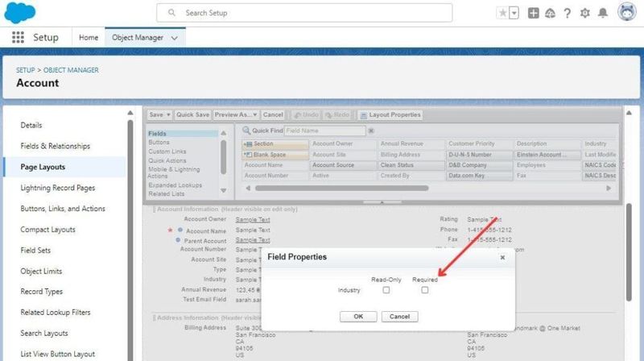The width and height of the screenshot is (644, 361).
Task: Open Field Sets in the sidebar
Action: click(x=35, y=250)
